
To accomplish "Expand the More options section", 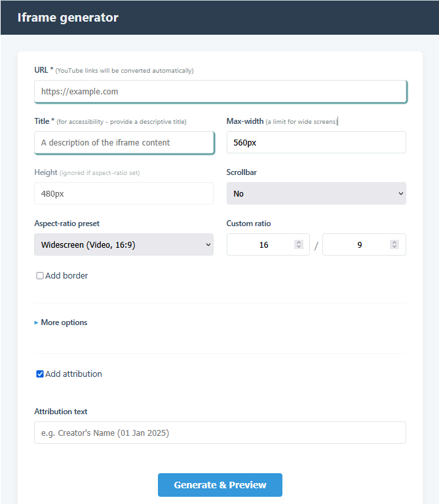I will [61, 322].
